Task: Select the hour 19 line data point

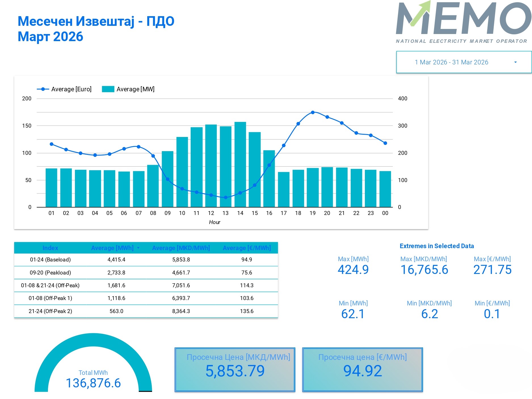Action: [313, 112]
